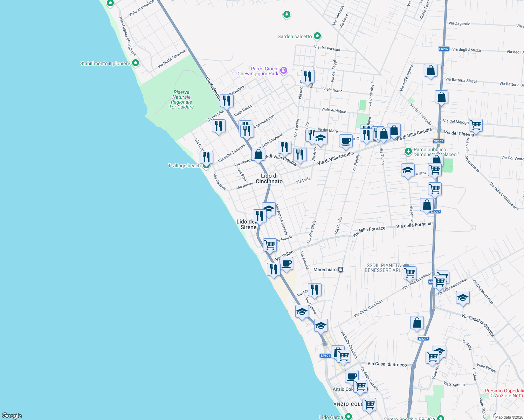524x420 pixels.
Task: Click the shopping bag marker near Via Casal di Claudia
Action: pyautogui.click(x=417, y=322)
